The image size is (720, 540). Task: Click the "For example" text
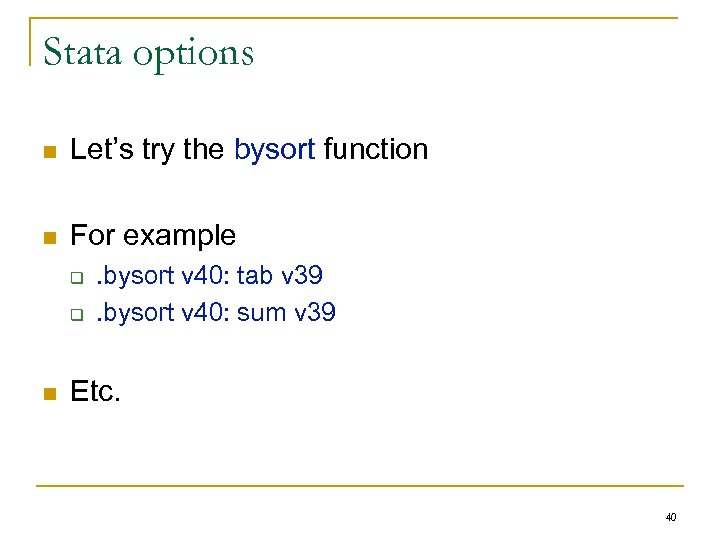[153, 236]
